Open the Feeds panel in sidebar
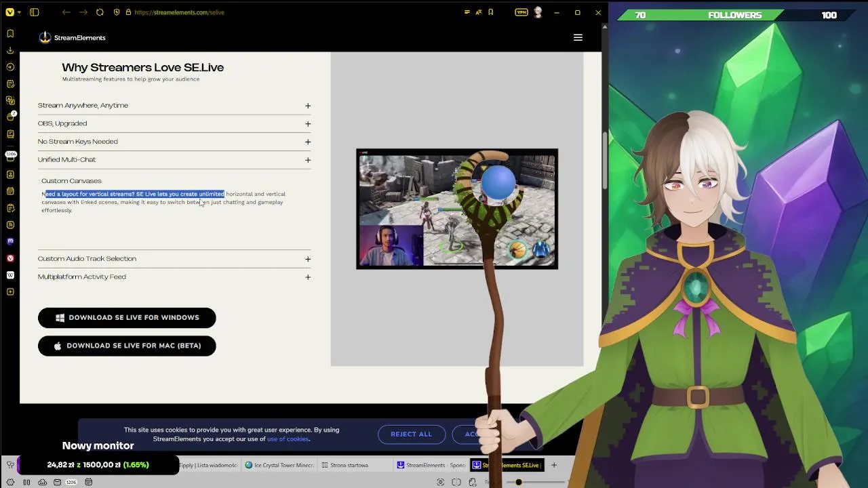 (10, 224)
